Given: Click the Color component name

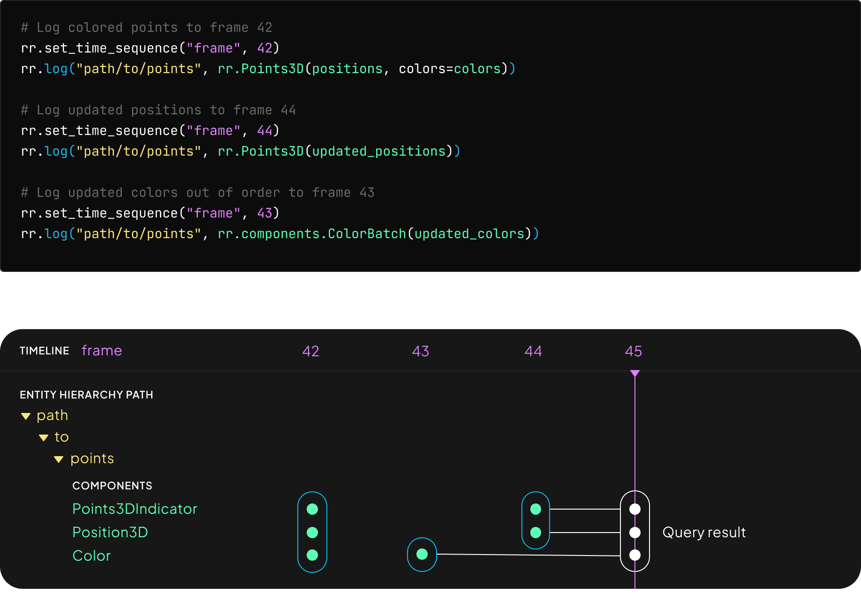Looking at the screenshot, I should [91, 556].
